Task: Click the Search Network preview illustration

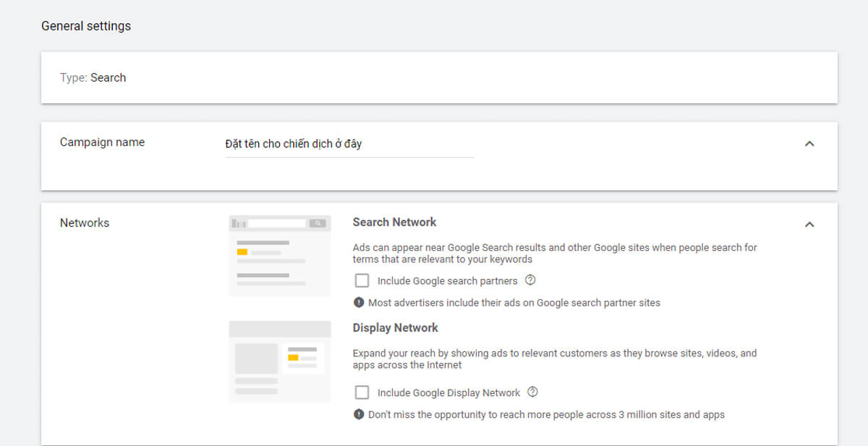Action: 279,255
